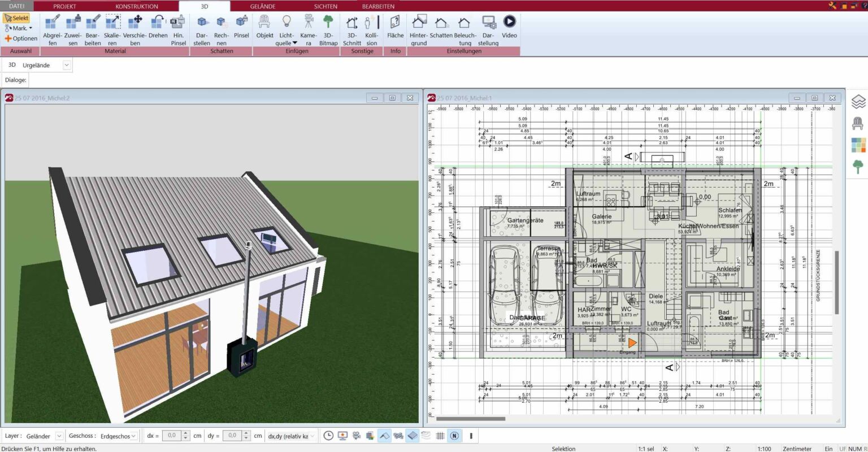Open Optionen in the Auswahl panel

click(x=21, y=38)
